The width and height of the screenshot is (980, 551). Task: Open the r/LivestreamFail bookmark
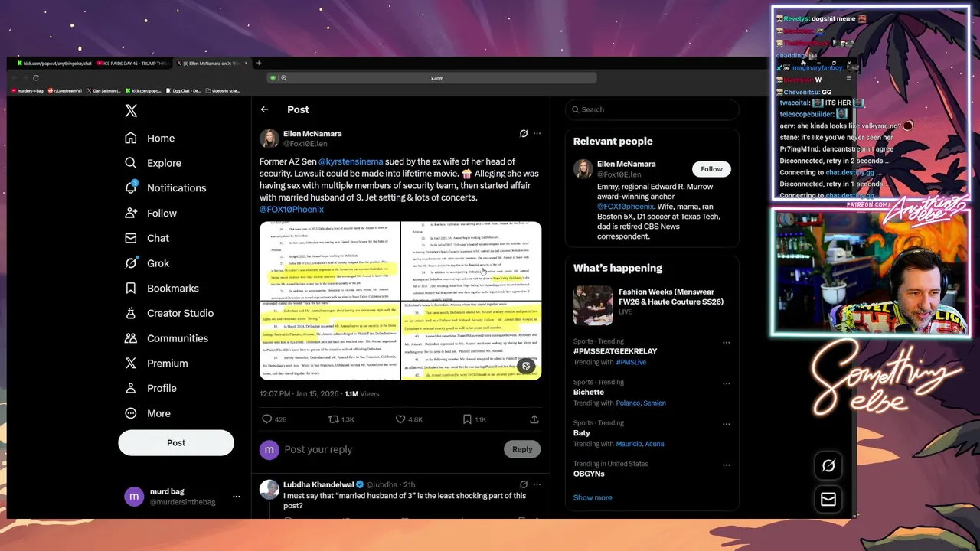click(65, 90)
